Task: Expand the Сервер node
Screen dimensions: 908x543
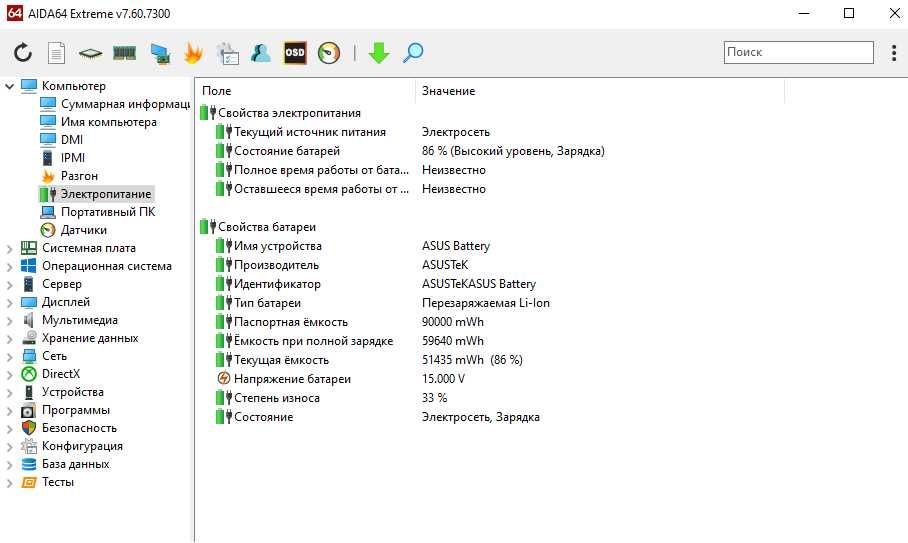Action: (x=9, y=285)
